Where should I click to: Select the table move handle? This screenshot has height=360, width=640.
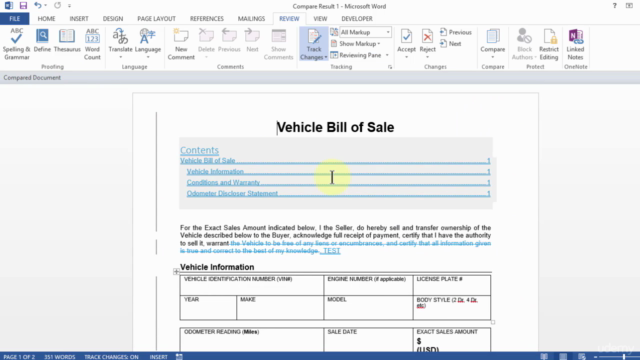176,271
